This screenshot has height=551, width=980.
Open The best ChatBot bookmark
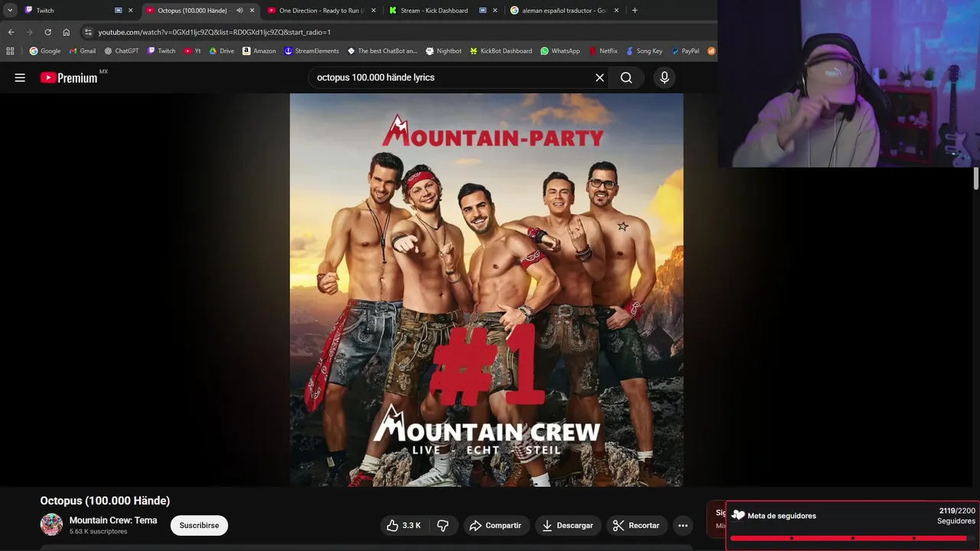pos(382,51)
